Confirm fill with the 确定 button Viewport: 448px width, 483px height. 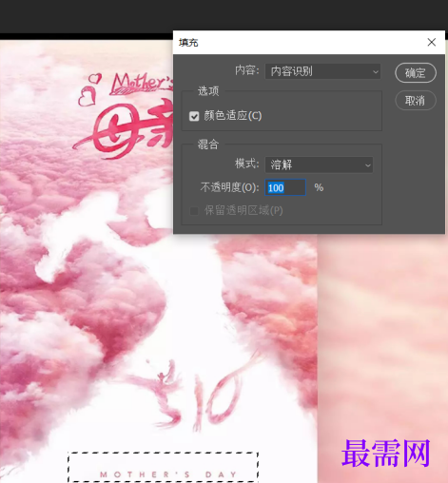click(416, 73)
